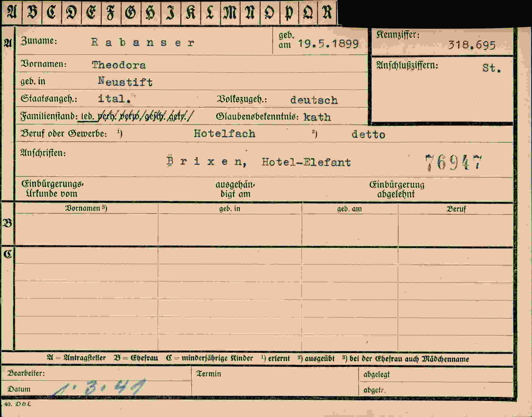532x417 pixels.
Task: Select the first name 'Theodora'
Action: click(119, 65)
